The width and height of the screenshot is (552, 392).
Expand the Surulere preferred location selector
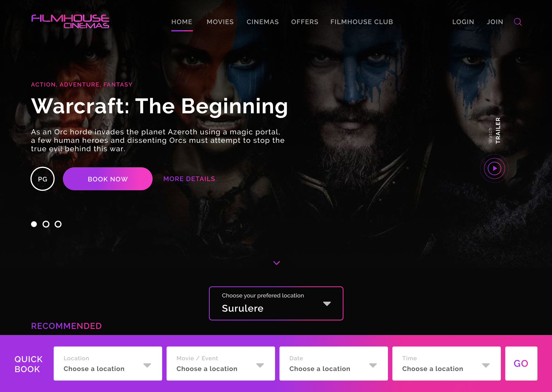(x=276, y=304)
